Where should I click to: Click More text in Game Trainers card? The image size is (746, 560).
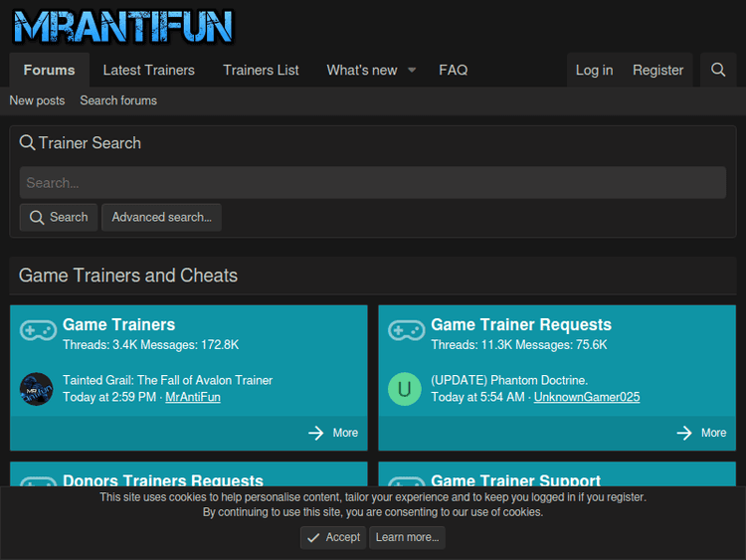(345, 433)
